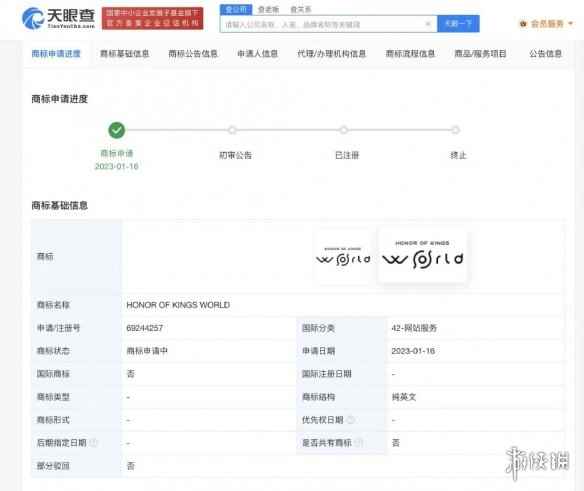Image resolution: width=584 pixels, height=491 pixels.
Task: Click the crown icon beside 会员服务
Action: (x=523, y=24)
